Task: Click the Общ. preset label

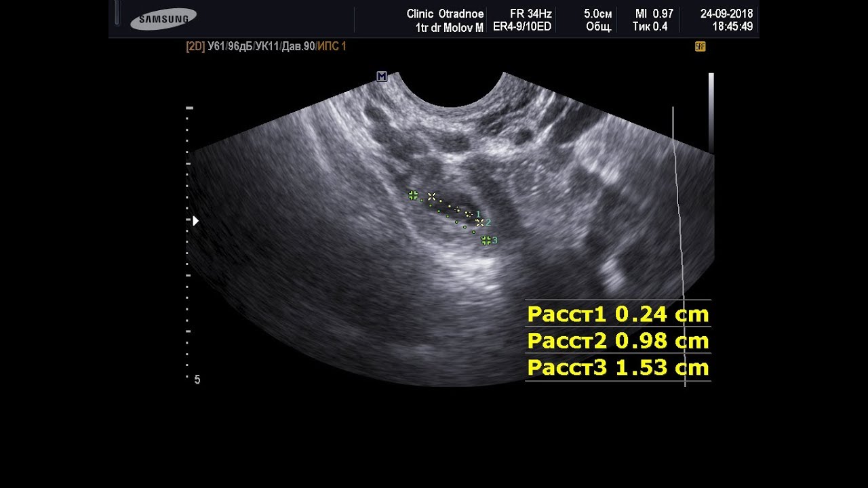Action: tap(599, 27)
